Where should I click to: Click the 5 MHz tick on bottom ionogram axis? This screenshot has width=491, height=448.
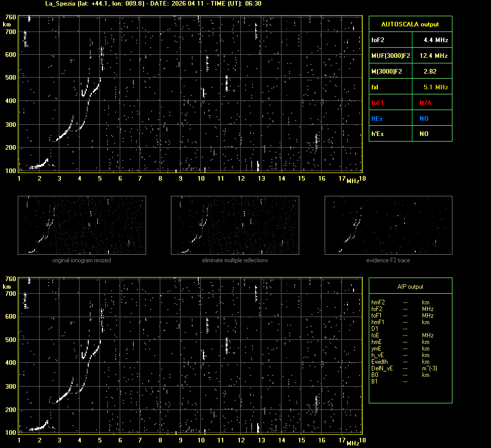(100, 440)
